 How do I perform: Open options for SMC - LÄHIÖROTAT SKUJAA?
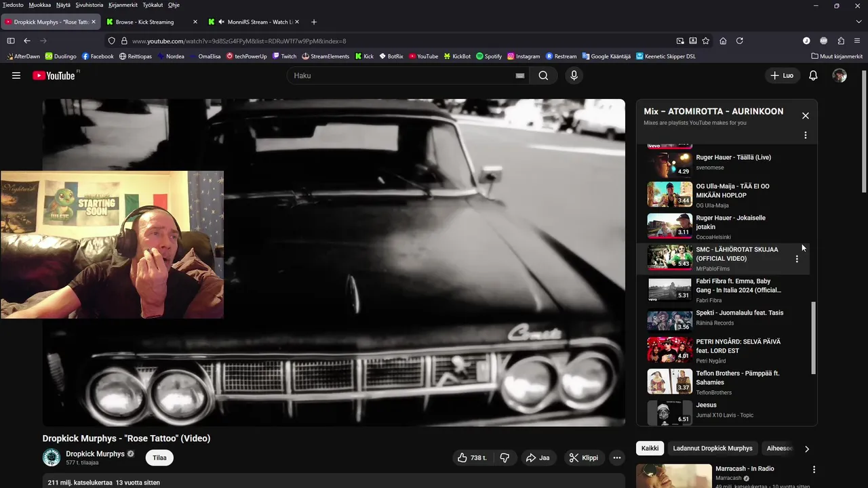click(x=797, y=259)
